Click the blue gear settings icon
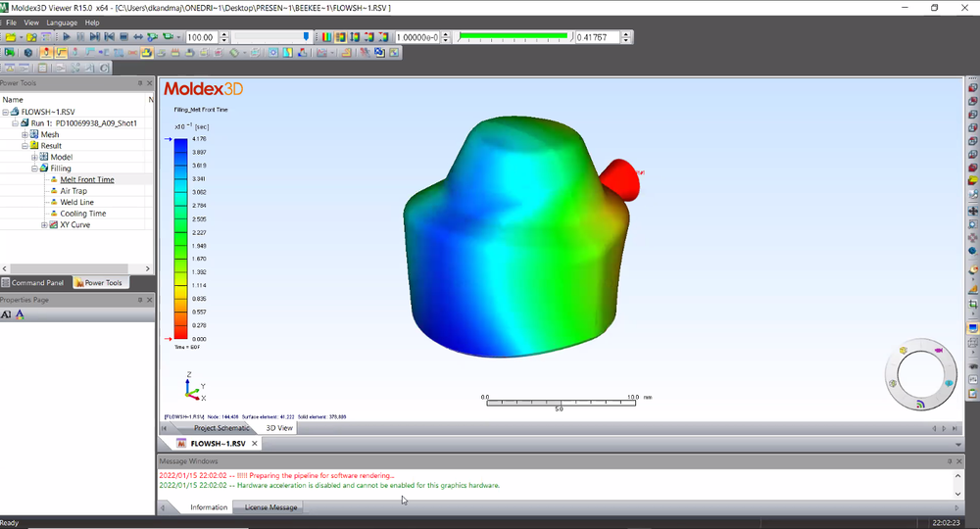980x529 pixels. (273, 53)
